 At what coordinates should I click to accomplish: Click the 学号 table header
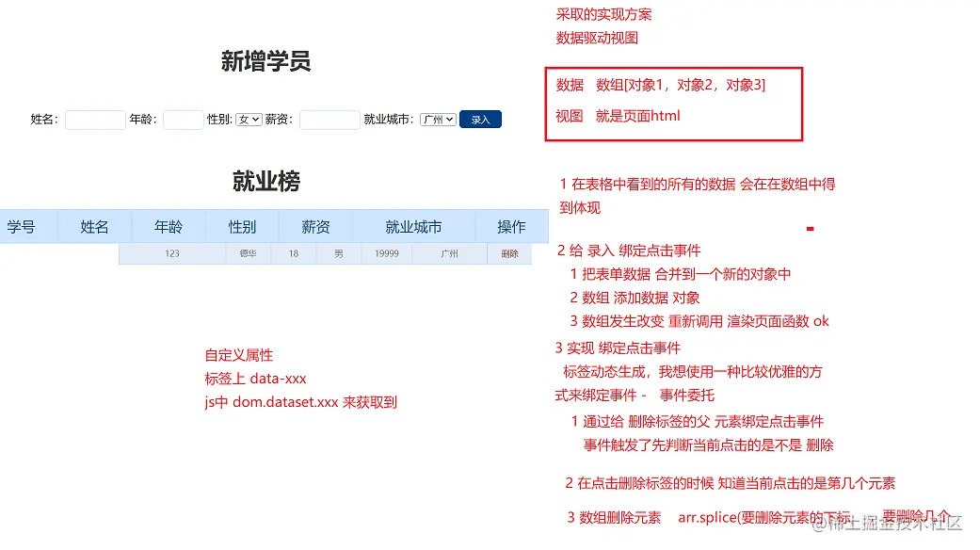[22, 227]
